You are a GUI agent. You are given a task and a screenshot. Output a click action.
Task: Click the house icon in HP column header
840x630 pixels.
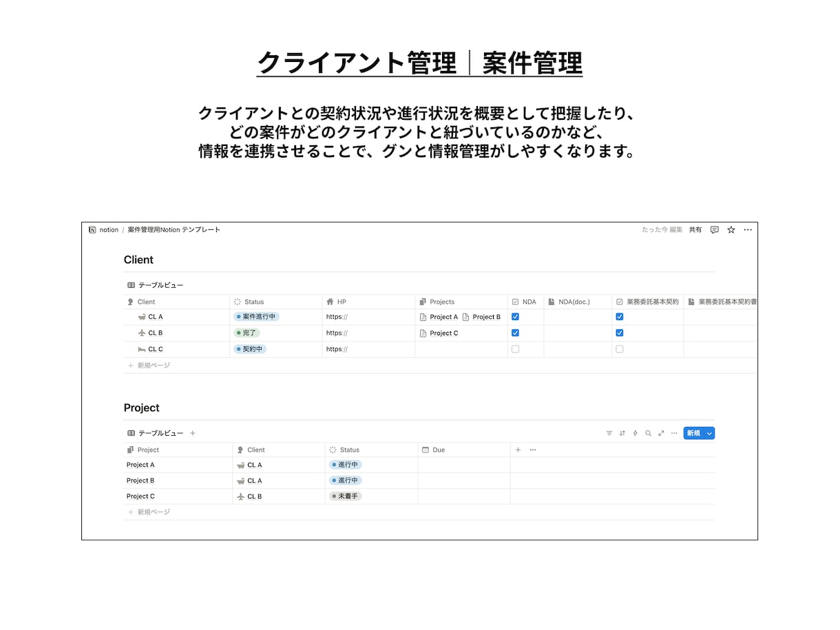click(x=330, y=302)
